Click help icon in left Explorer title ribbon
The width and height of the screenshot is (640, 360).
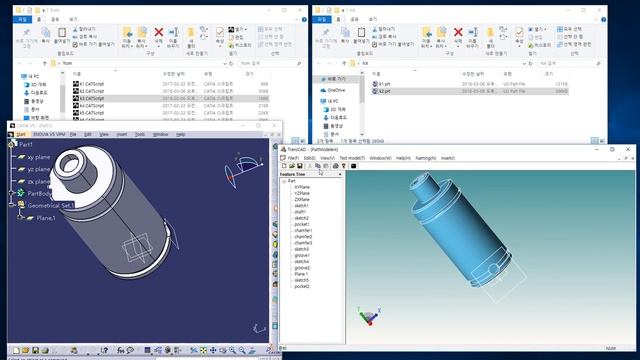point(304,19)
